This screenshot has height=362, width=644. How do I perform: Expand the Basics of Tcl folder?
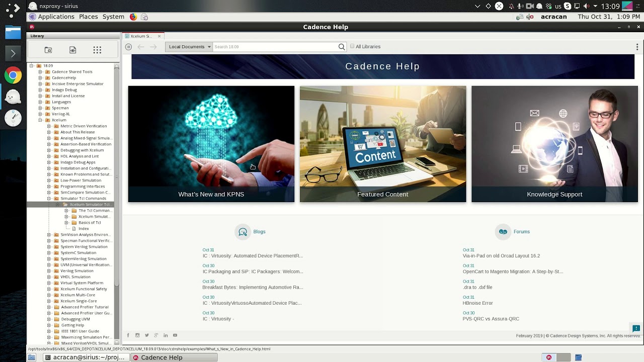click(x=66, y=223)
